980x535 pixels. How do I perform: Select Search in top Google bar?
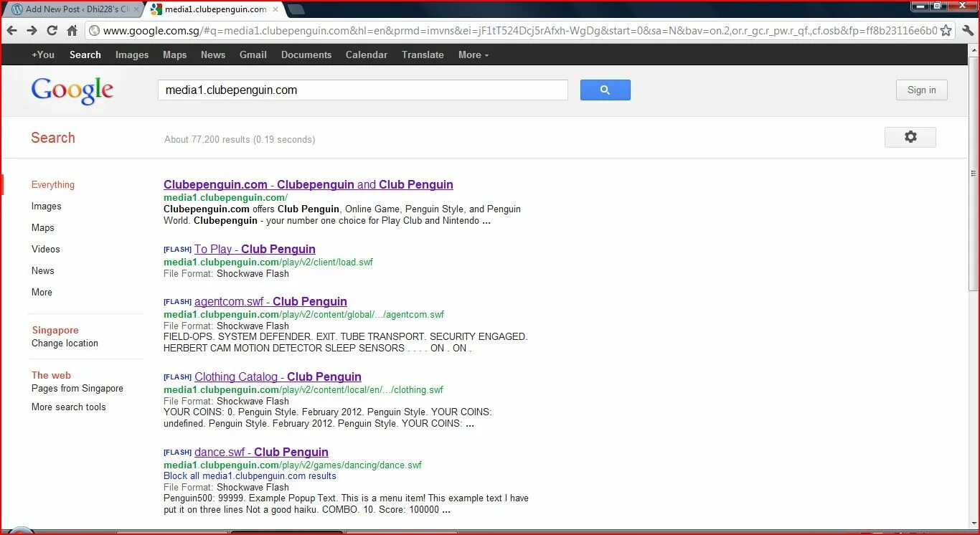pos(85,55)
